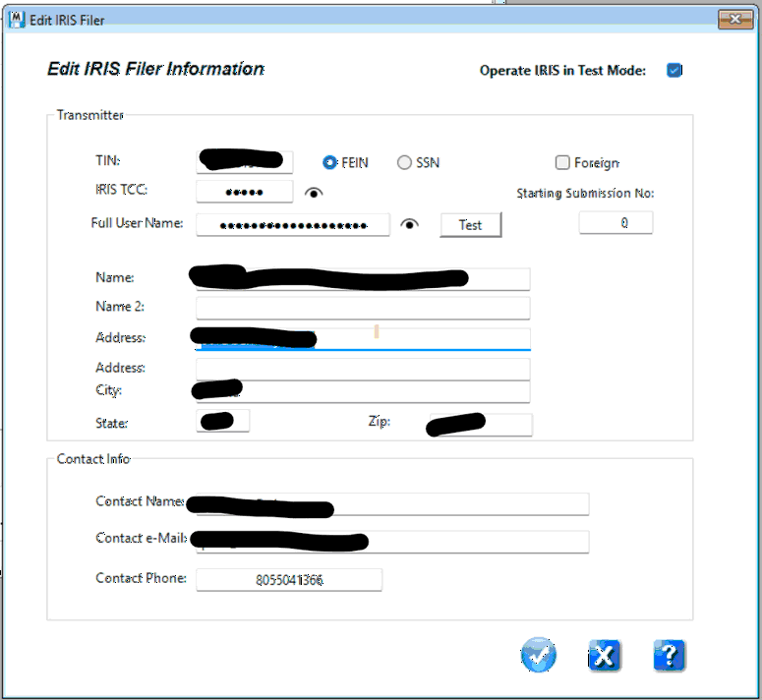
Task: Click the blue X cancel icon
Action: [604, 655]
